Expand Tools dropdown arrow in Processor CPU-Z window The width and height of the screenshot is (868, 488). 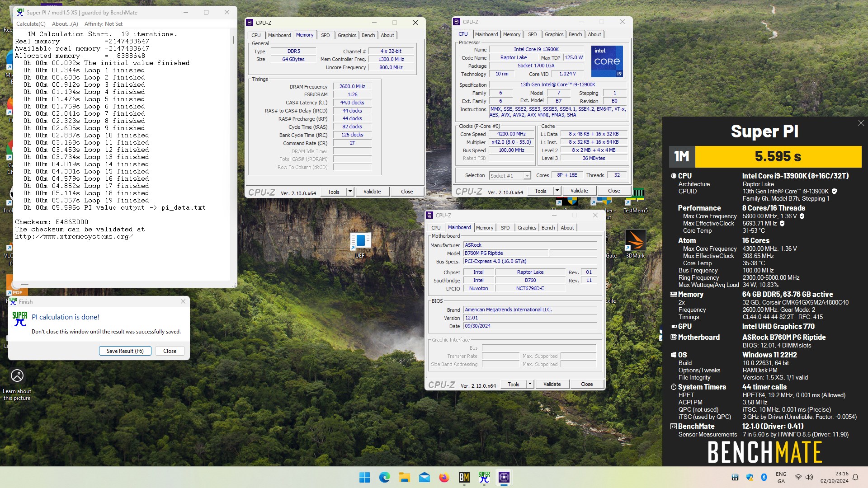point(557,191)
